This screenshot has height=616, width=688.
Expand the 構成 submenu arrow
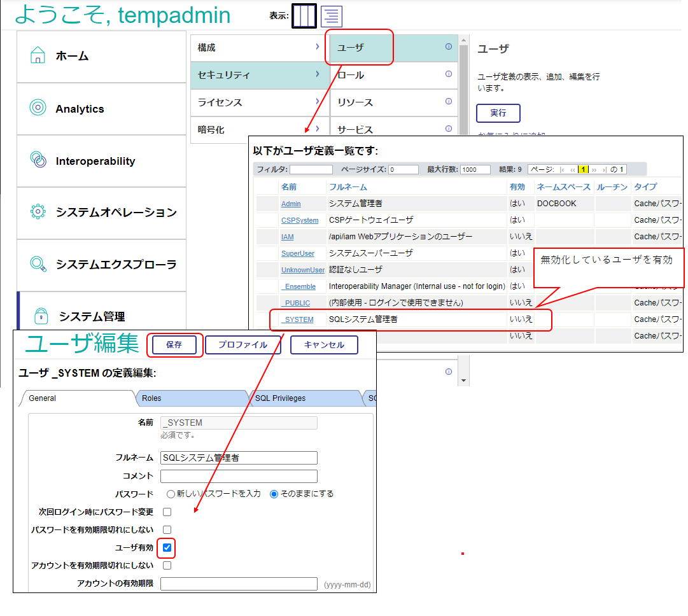pyautogui.click(x=317, y=47)
